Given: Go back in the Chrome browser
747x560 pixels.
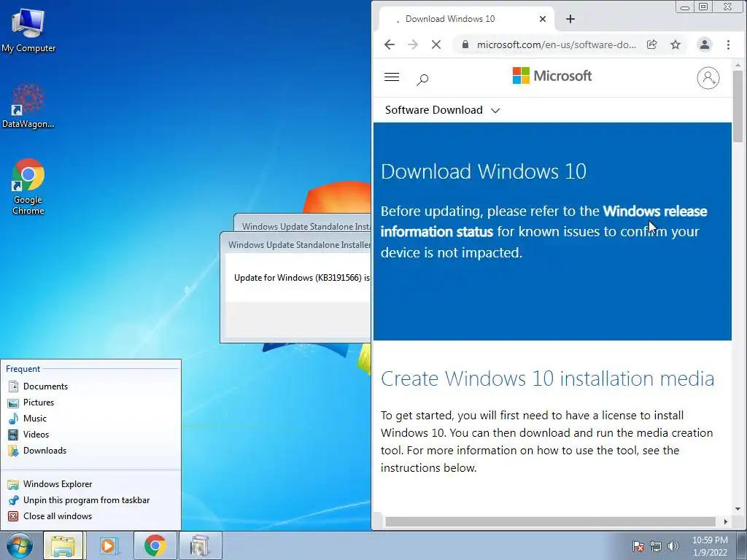Looking at the screenshot, I should point(390,44).
